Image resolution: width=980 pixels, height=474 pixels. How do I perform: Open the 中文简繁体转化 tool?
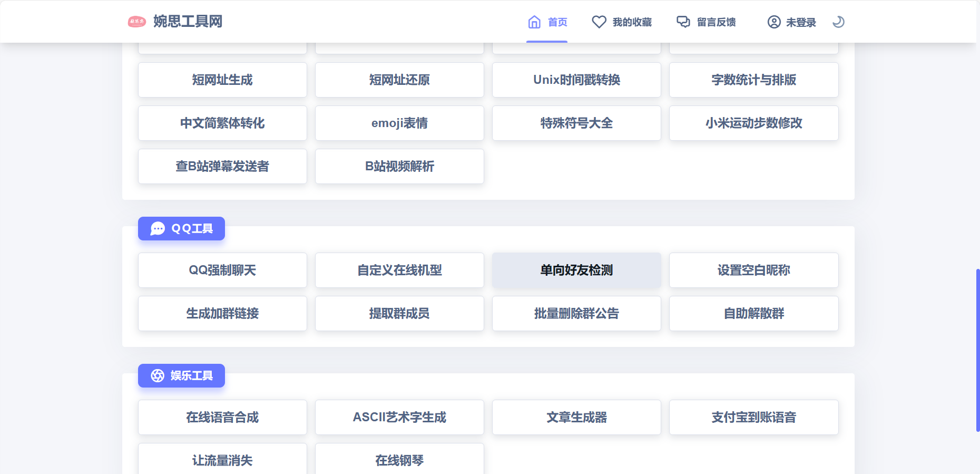[222, 123]
